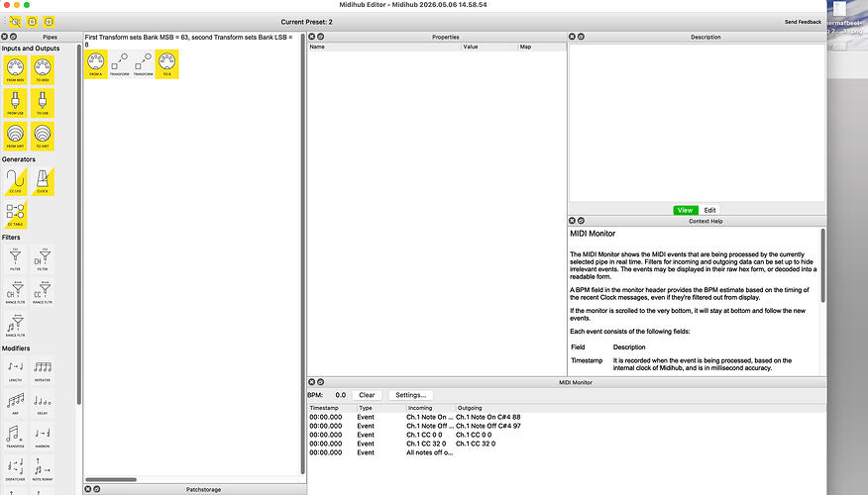Image resolution: width=868 pixels, height=495 pixels.
Task: Select the FROM MIDI pipe in palette
Action: 15,69
